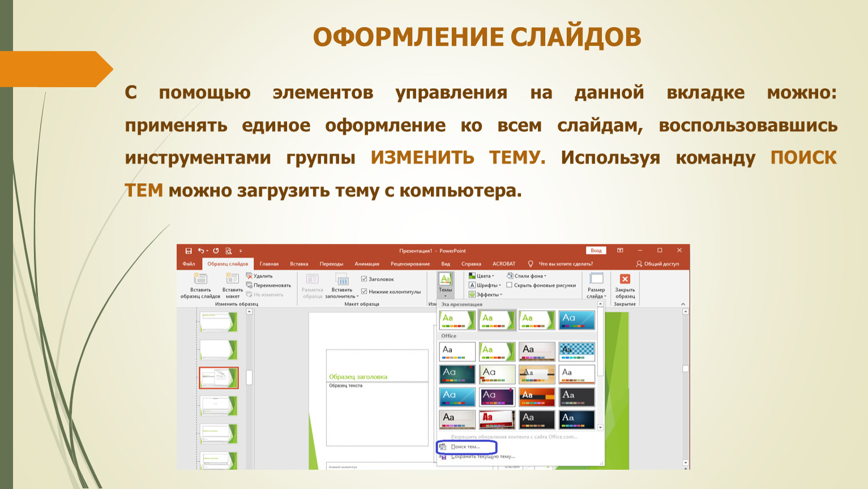Viewport: 868px width, 489px height.
Task: Click Сохранить текущую тему... option
Action: pyautogui.click(x=482, y=456)
